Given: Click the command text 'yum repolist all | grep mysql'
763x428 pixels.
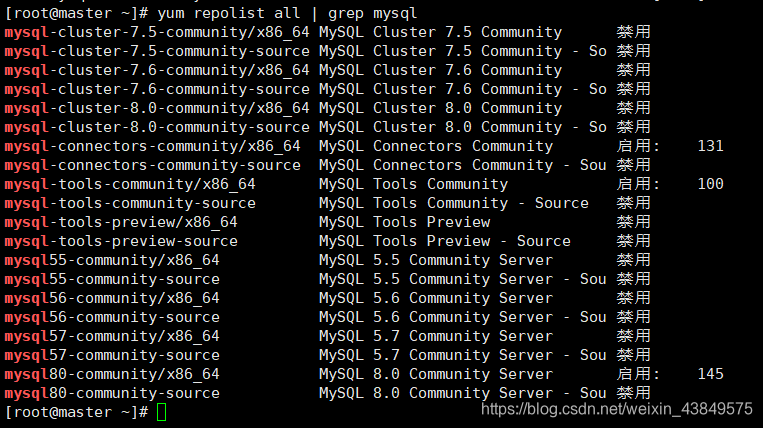Looking at the screenshot, I should [287, 13].
